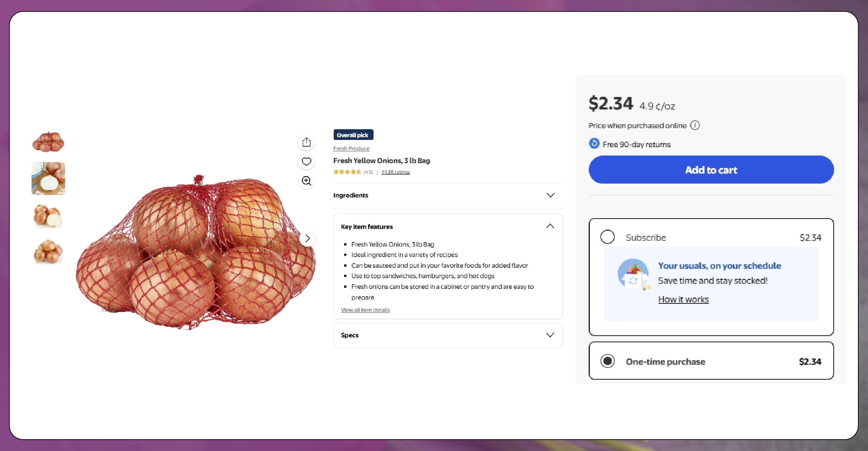Viewport: 868px width, 451px height.
Task: Expand the Ingredients section
Action: click(x=448, y=195)
